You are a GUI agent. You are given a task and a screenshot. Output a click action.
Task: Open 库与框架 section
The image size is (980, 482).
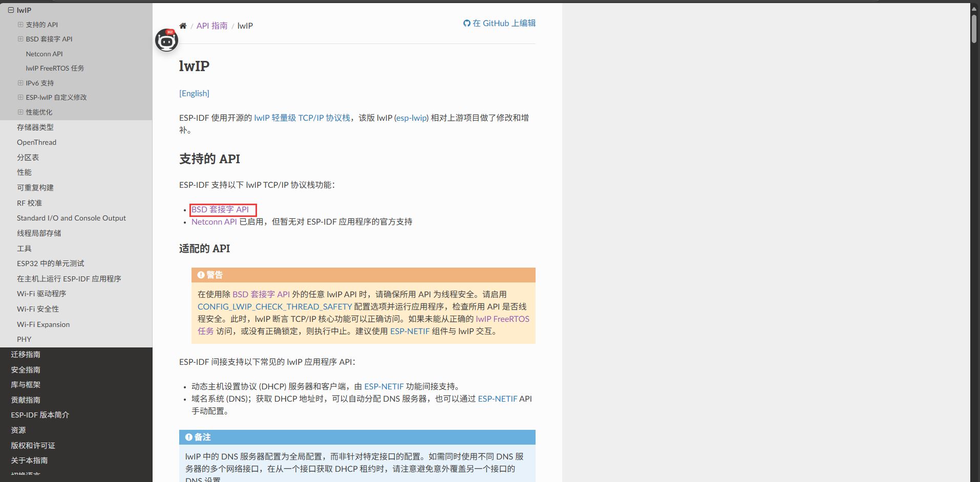26,385
